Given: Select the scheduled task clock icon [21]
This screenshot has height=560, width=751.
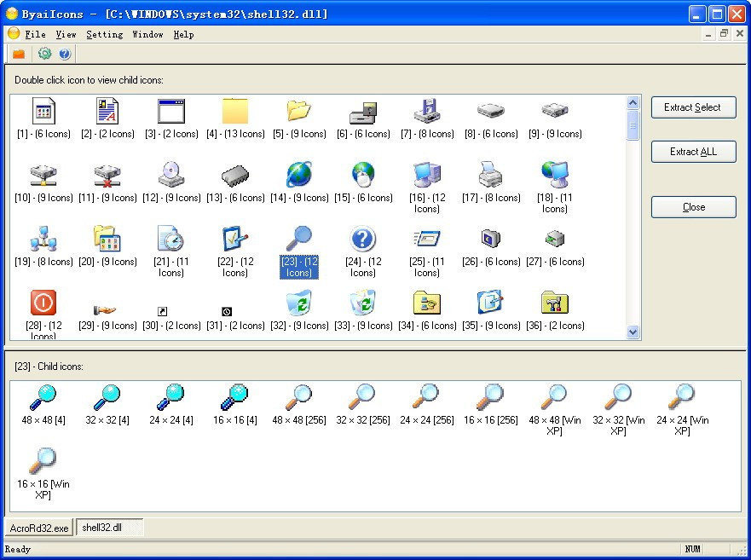Looking at the screenshot, I should tap(171, 239).
